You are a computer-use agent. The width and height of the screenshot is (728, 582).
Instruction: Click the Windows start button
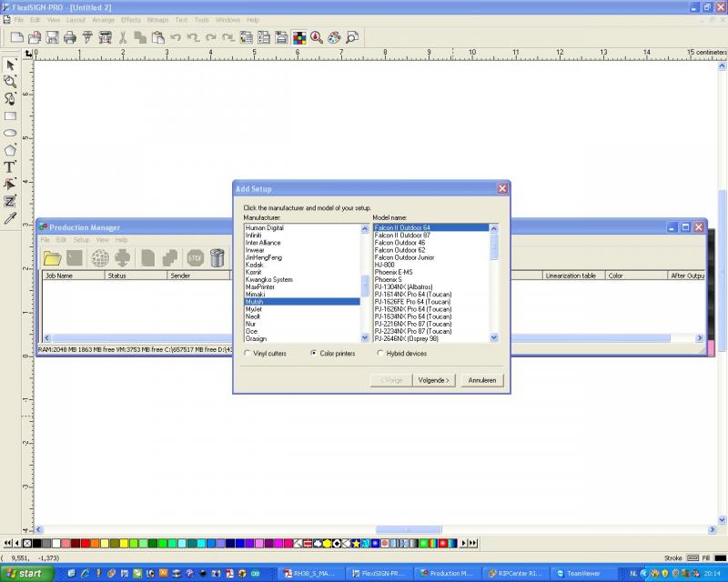[x=25, y=574]
